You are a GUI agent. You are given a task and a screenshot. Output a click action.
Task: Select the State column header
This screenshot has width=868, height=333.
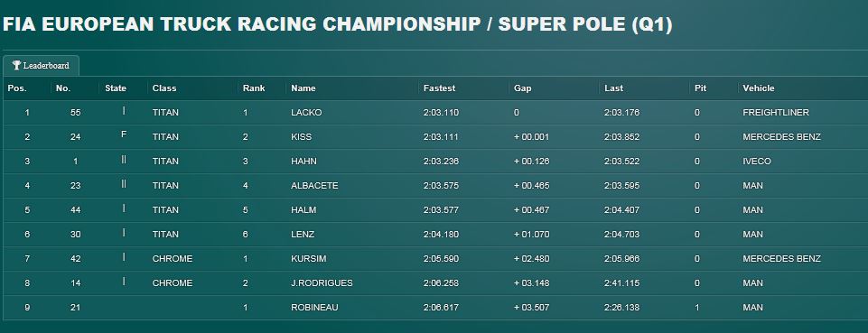(x=116, y=88)
